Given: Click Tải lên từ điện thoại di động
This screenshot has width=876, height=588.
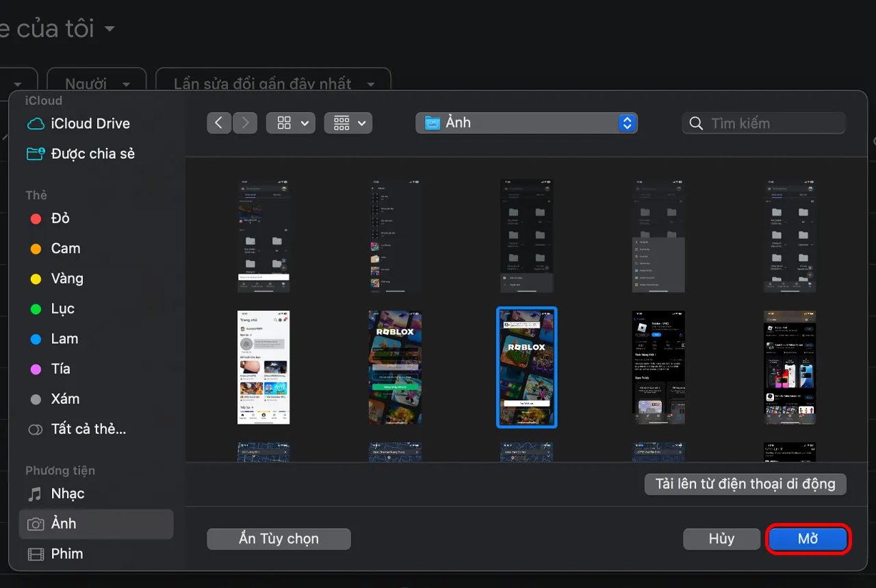Looking at the screenshot, I should pyautogui.click(x=745, y=484).
